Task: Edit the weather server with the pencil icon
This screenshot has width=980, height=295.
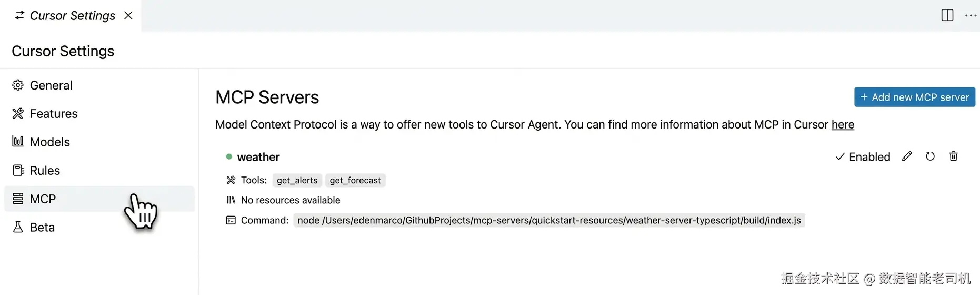Action: click(907, 156)
